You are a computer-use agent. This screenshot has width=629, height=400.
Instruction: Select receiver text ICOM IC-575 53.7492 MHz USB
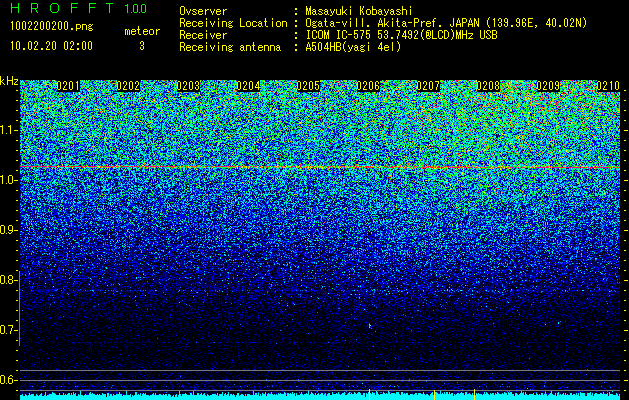coord(401,35)
